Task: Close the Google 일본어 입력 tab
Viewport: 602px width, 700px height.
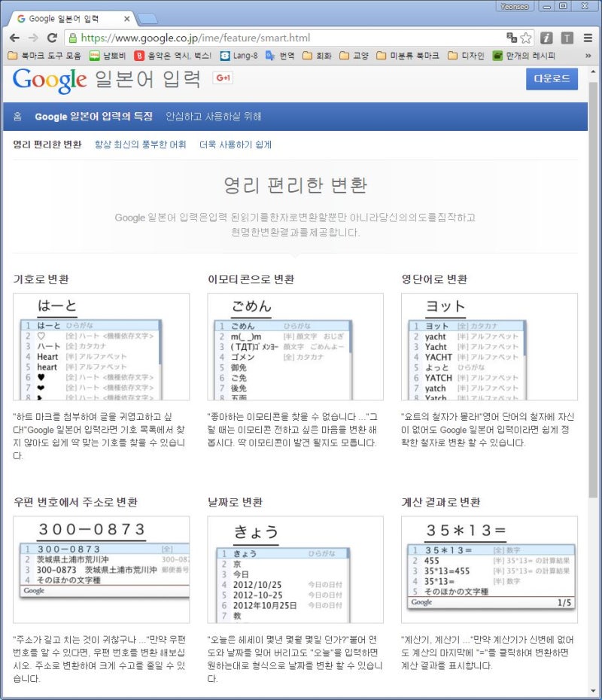Action: (x=126, y=19)
